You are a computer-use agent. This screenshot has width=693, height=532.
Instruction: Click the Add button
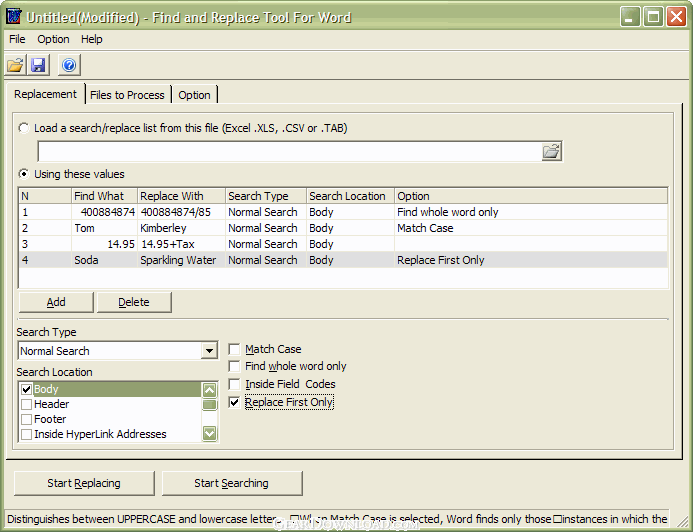(x=56, y=302)
